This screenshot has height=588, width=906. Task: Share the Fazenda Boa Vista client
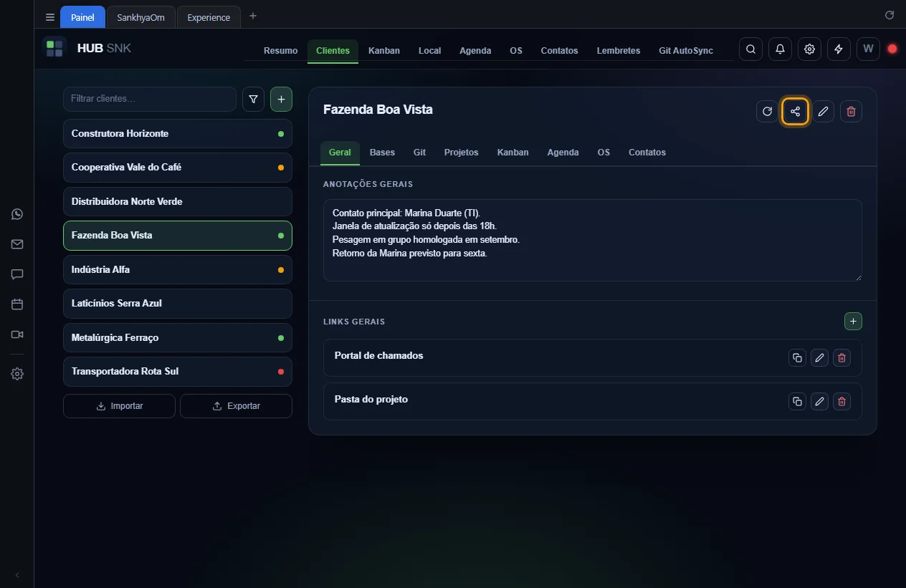795,111
